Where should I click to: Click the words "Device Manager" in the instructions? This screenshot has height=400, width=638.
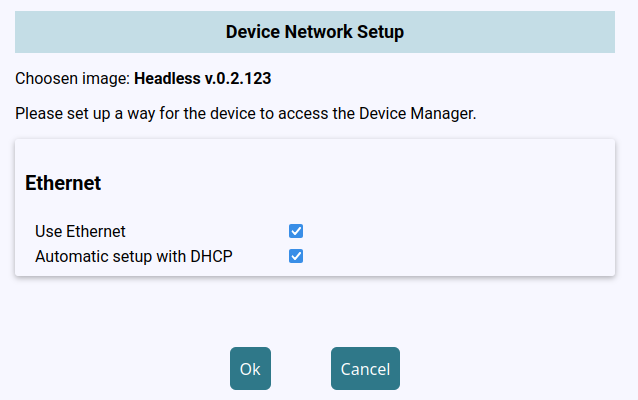[417, 114]
